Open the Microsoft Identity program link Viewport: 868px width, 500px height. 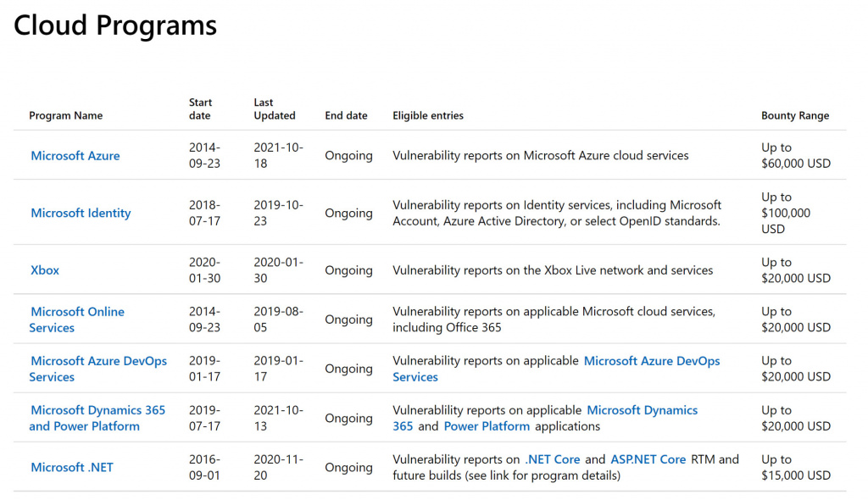click(x=81, y=214)
